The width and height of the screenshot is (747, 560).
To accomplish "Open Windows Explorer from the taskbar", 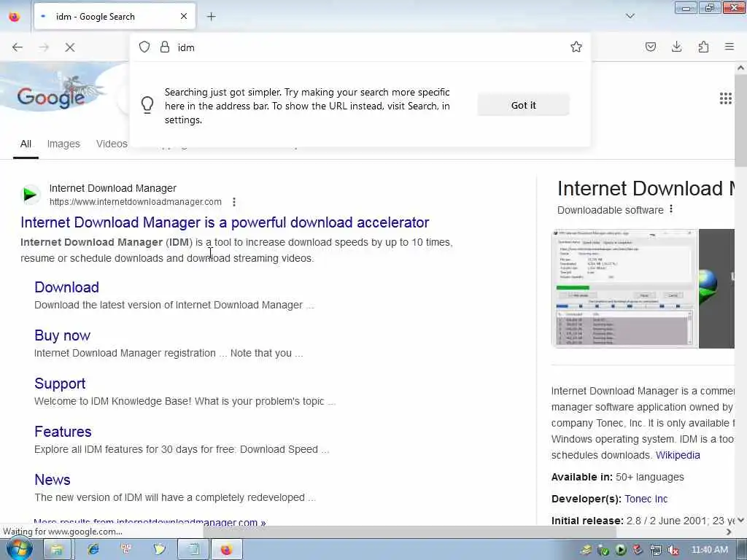I will tap(57, 550).
